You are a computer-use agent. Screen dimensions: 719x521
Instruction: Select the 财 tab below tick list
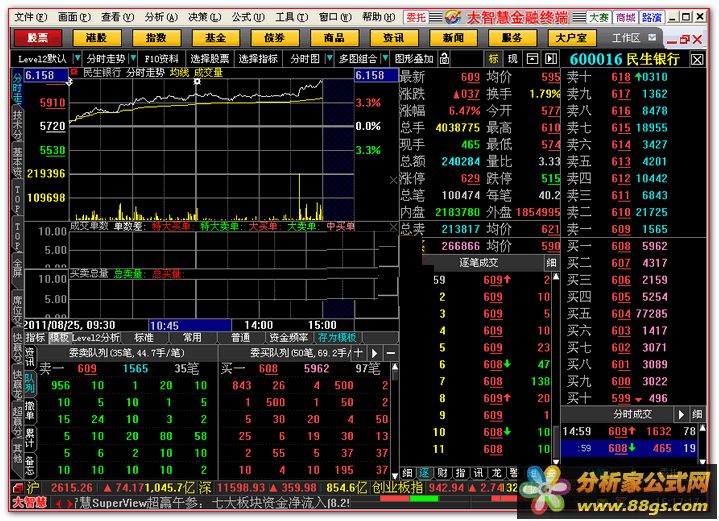point(442,472)
